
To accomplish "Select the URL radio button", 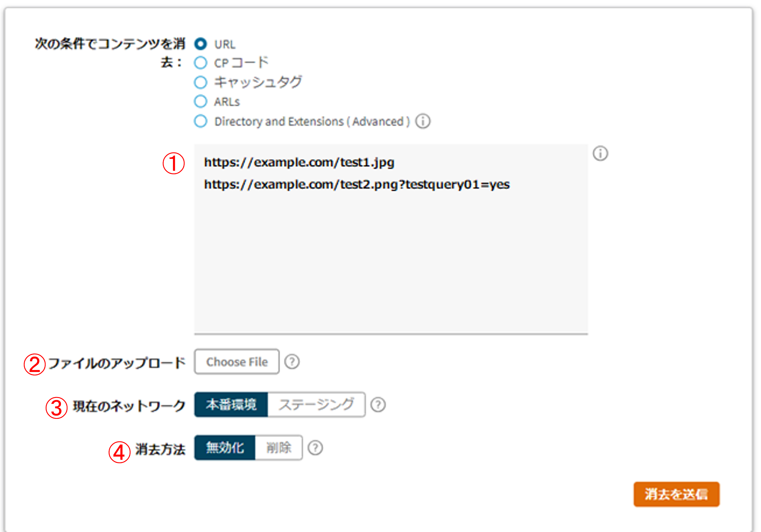I will point(200,44).
